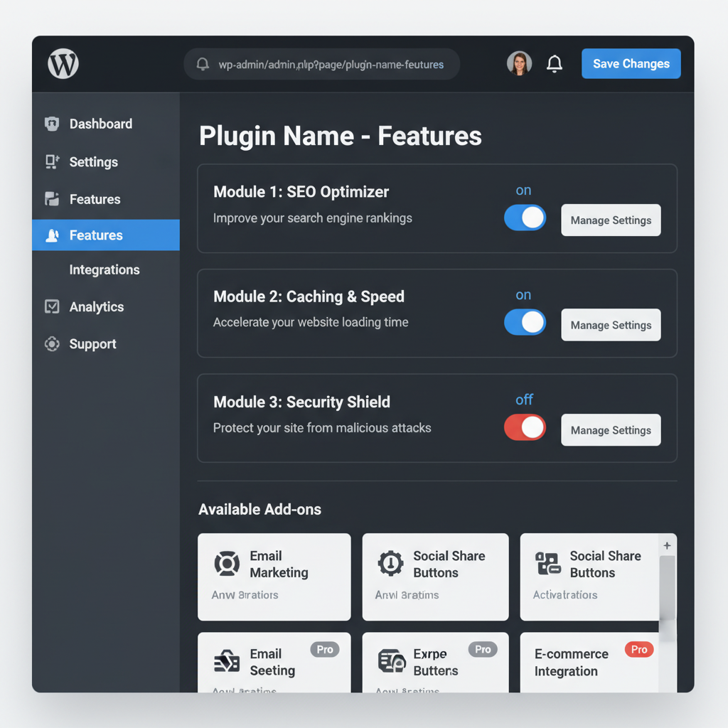Select the Settings gear icon in sidebar
Image resolution: width=728 pixels, height=728 pixels.
pyautogui.click(x=50, y=162)
